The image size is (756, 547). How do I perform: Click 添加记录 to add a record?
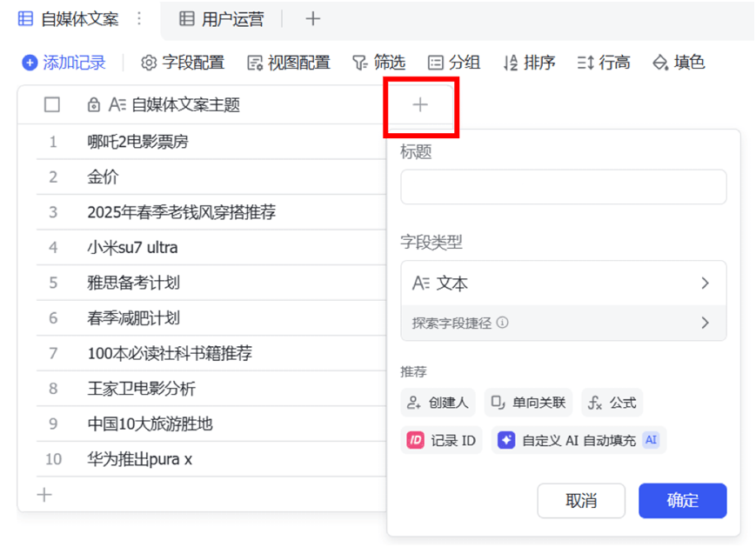tap(64, 63)
